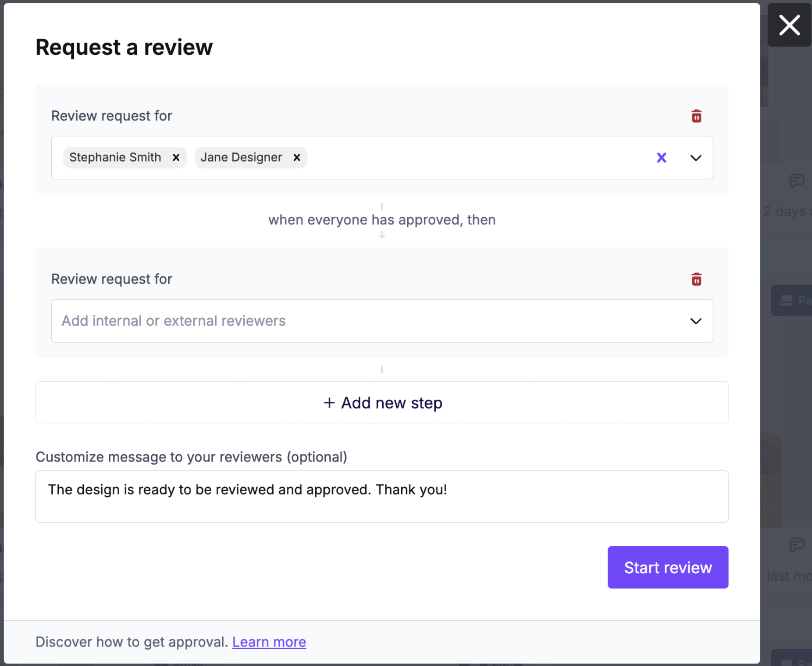Delete the first review request step
Screen dimensions: 812x666
pos(696,116)
